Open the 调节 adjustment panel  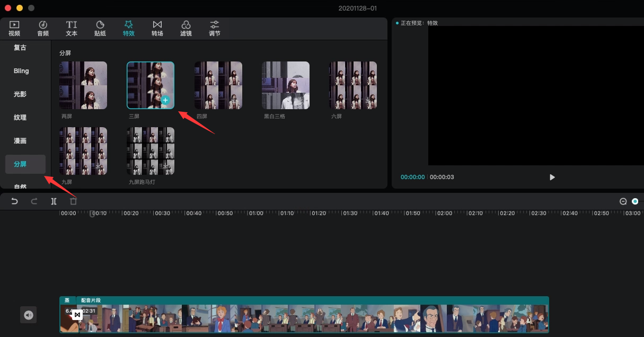(215, 28)
